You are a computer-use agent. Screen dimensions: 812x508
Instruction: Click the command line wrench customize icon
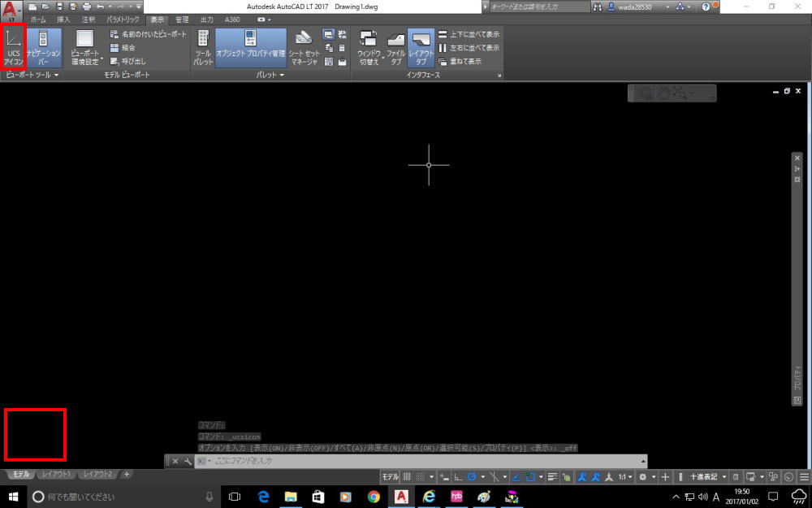pyautogui.click(x=188, y=461)
